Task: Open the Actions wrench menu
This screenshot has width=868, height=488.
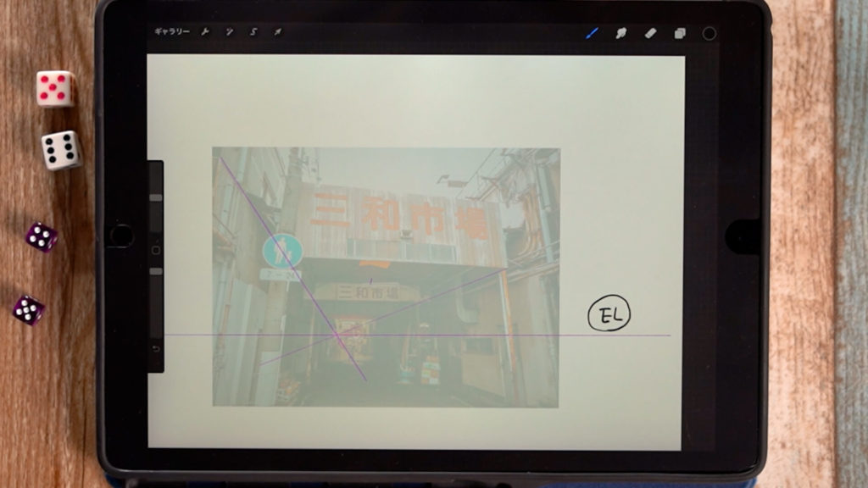Action: click(x=205, y=32)
